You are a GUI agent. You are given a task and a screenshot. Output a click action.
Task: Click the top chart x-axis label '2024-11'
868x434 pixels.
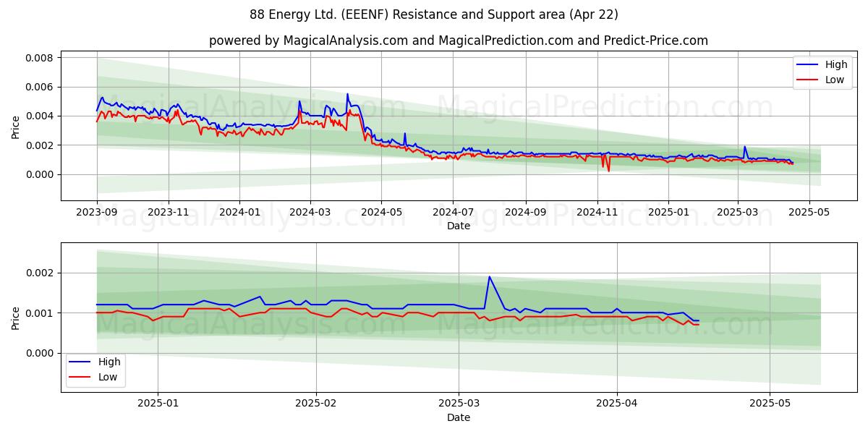coord(597,213)
